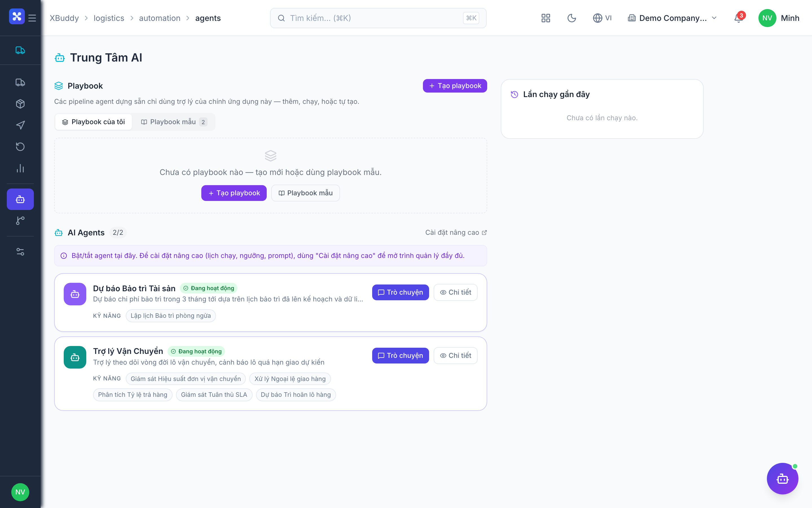The width and height of the screenshot is (812, 508).
Task: Toggle dark mode moon icon
Action: click(x=572, y=18)
